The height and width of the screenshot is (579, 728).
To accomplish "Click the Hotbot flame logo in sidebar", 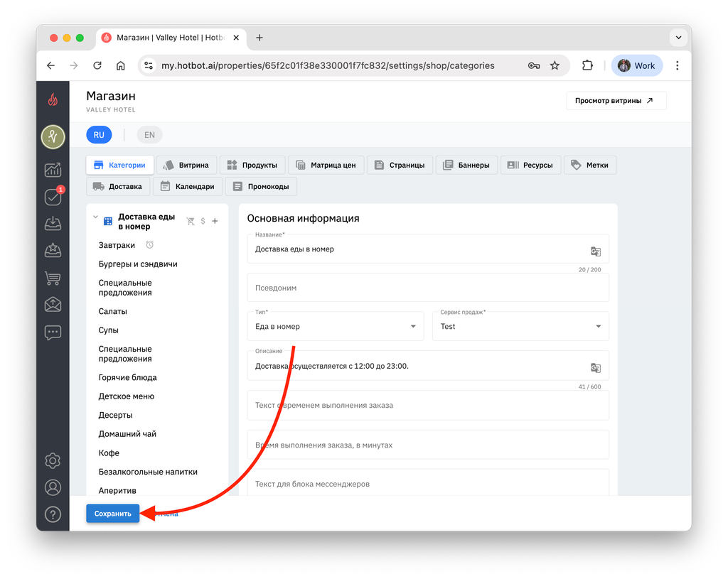I will pos(53,99).
